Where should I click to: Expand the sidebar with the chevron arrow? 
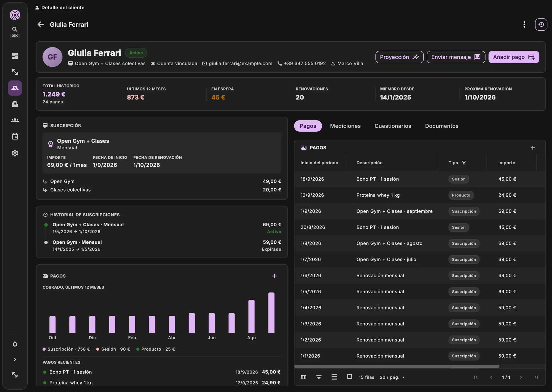point(15,359)
